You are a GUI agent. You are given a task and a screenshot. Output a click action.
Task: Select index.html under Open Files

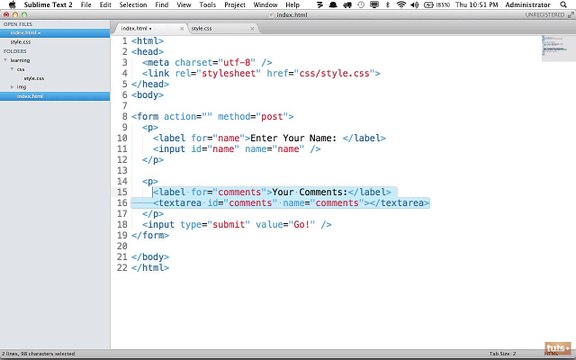click(55, 33)
